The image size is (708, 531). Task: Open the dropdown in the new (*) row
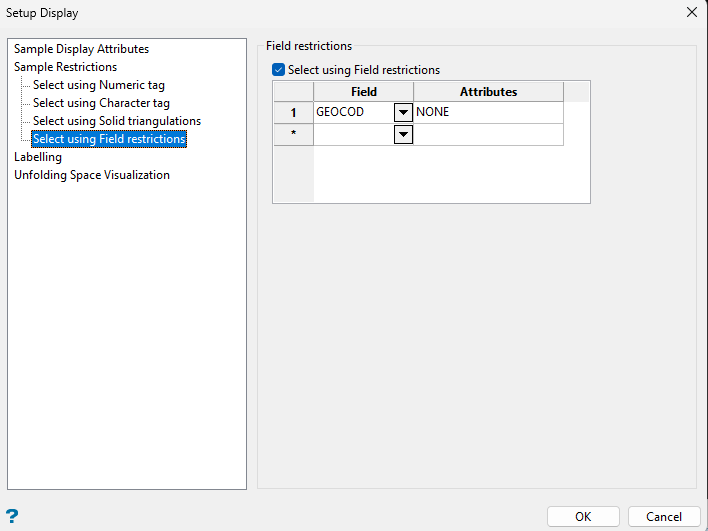point(403,135)
